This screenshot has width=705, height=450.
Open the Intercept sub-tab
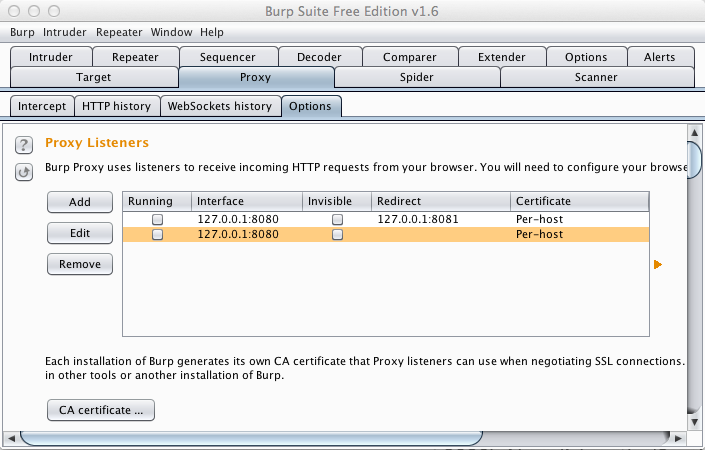42,106
